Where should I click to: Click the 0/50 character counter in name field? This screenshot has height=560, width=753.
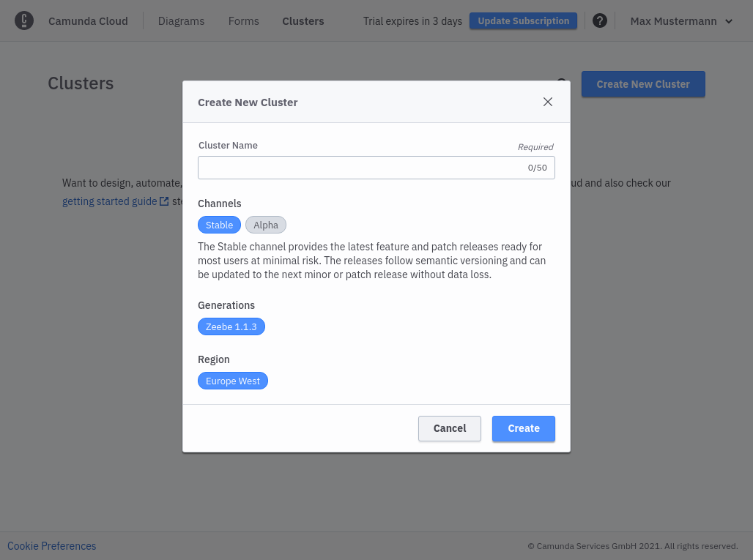pyautogui.click(x=538, y=167)
